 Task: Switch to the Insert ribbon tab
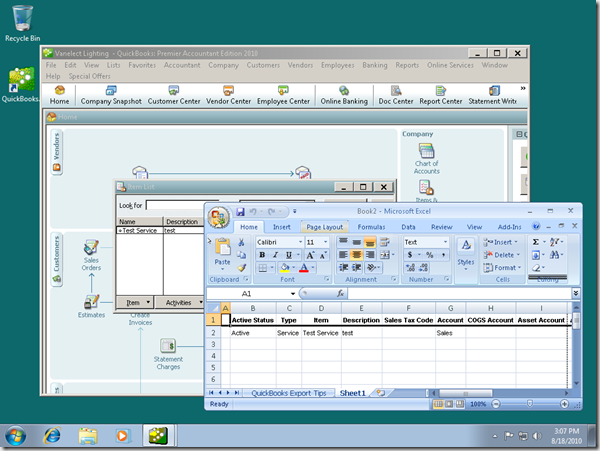point(282,227)
